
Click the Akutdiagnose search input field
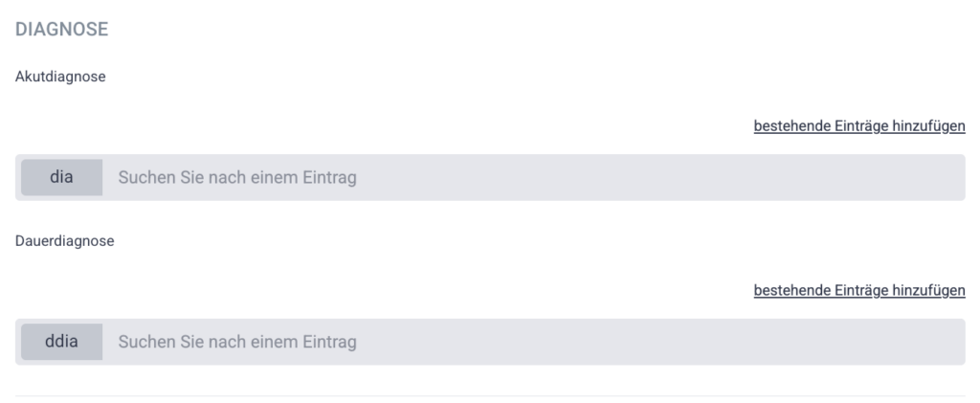[x=536, y=177]
